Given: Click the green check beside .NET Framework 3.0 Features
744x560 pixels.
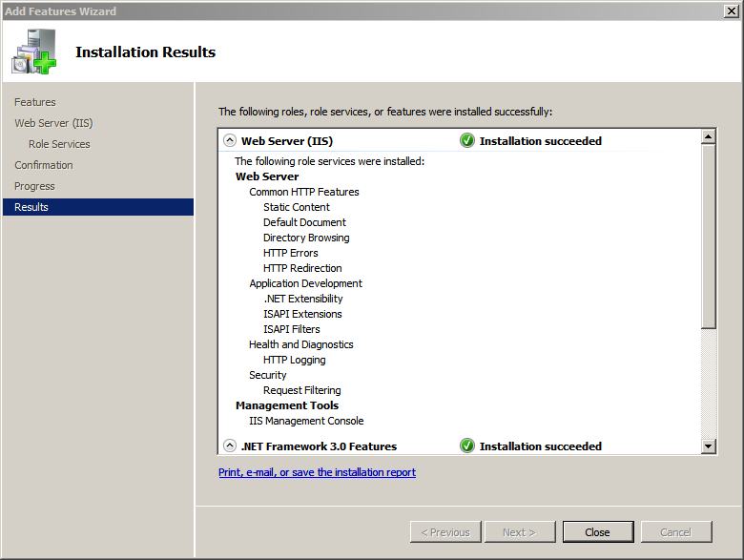Looking at the screenshot, I should coord(466,446).
